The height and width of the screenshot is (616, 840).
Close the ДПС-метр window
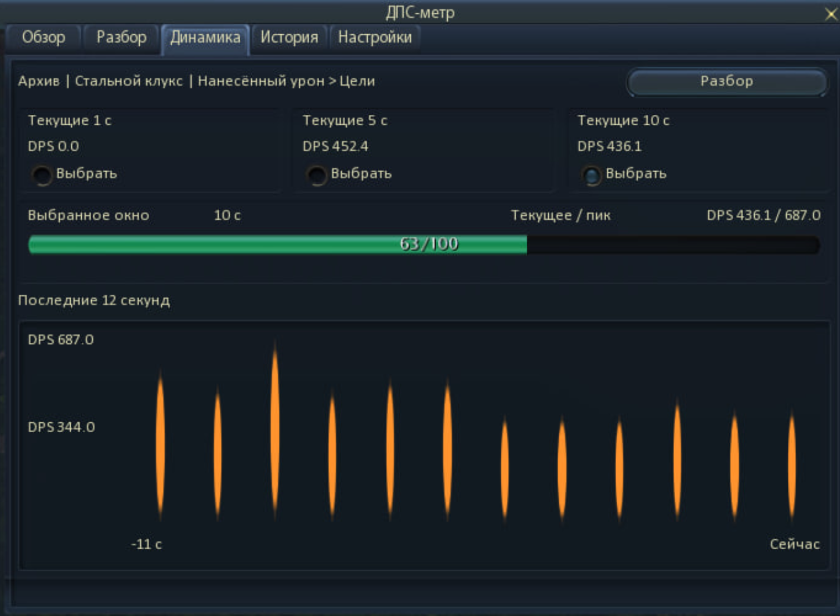click(831, 13)
